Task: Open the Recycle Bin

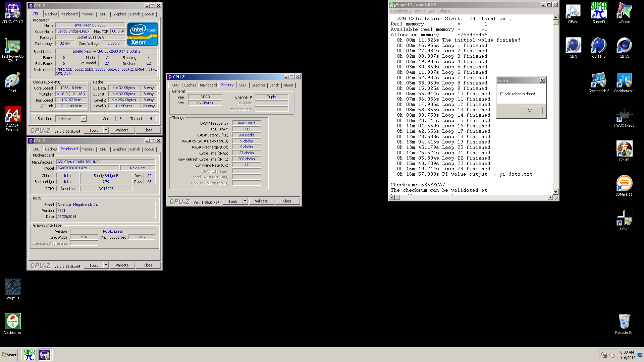Action: pyautogui.click(x=624, y=324)
